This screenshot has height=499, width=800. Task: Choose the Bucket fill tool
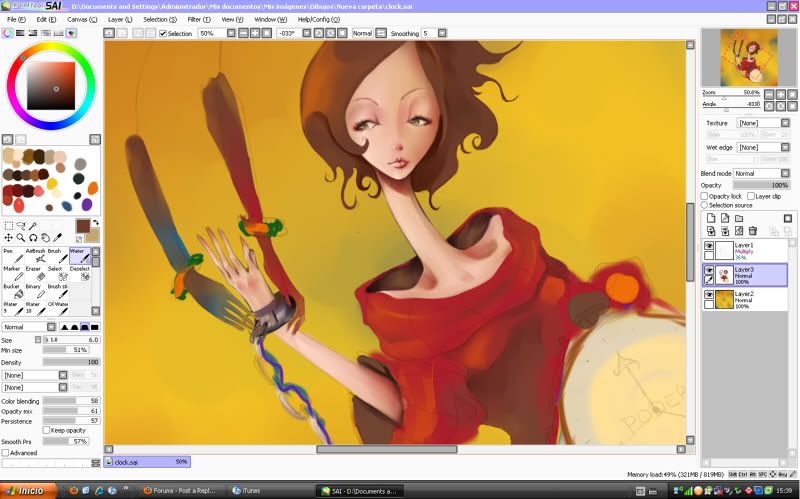[13, 291]
